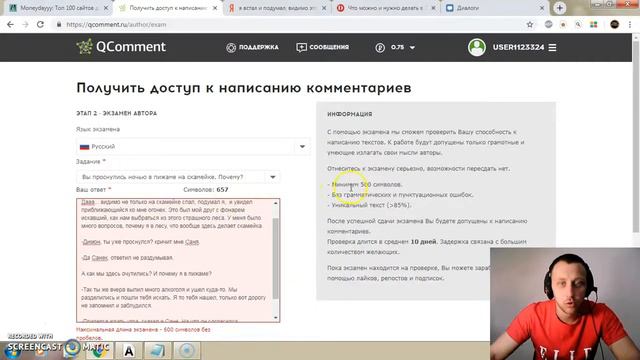Switch to the Moneydayyy browser tab
The image size is (640, 360).
point(59,8)
